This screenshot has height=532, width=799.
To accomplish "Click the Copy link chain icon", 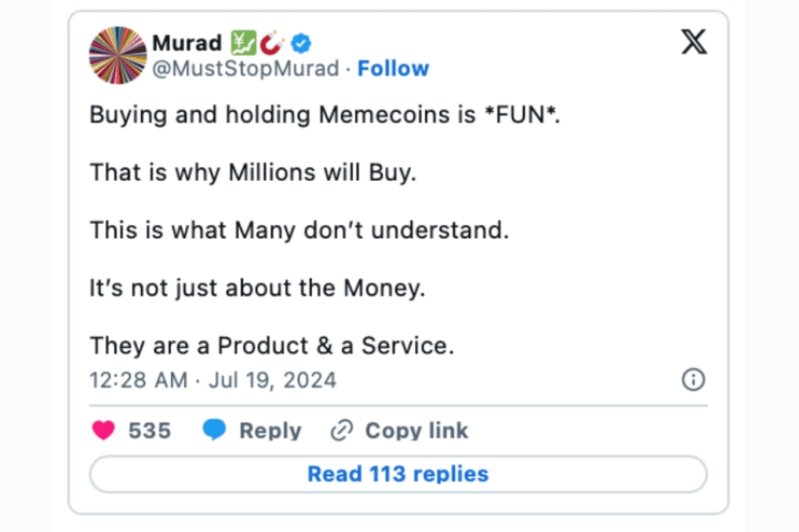I will click(x=342, y=430).
